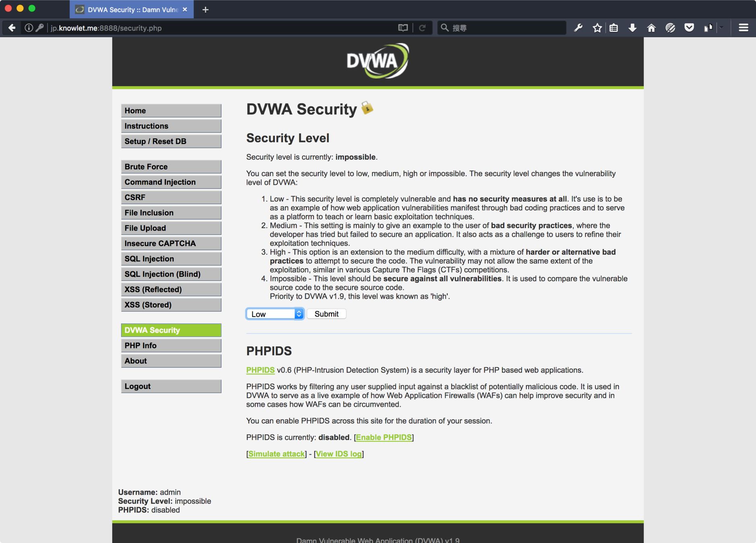Open XSS (Stored) page
This screenshot has height=543, width=756.
pyautogui.click(x=171, y=304)
